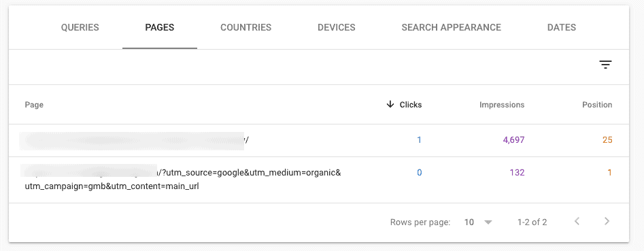This screenshot has width=644, height=251.
Task: Switch to the Countries tab
Action: point(246,27)
